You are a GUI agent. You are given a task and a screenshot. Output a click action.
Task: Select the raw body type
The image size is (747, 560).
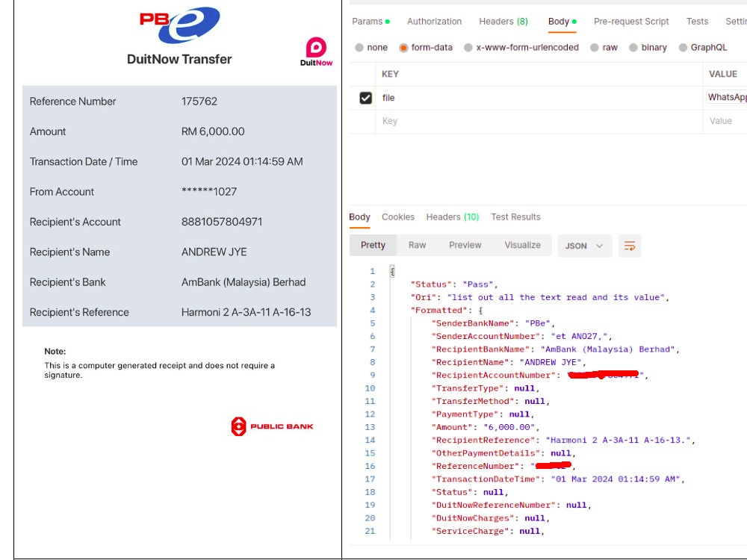pos(595,48)
